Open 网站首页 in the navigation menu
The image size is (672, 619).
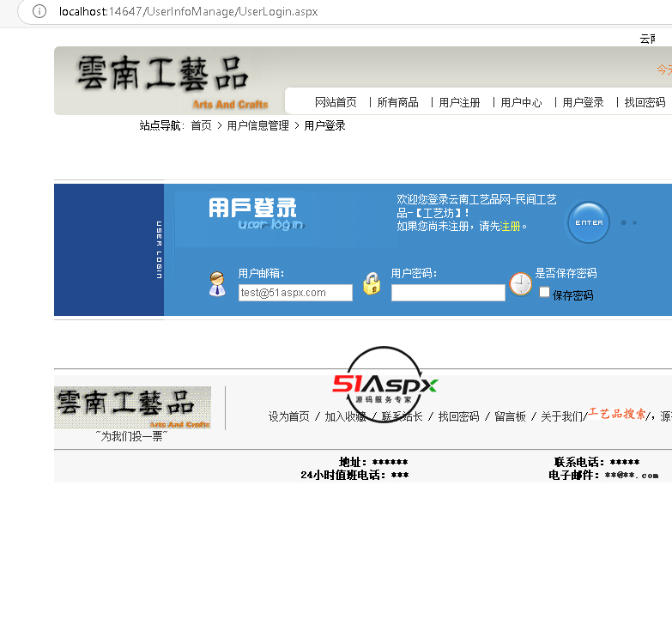[336, 102]
